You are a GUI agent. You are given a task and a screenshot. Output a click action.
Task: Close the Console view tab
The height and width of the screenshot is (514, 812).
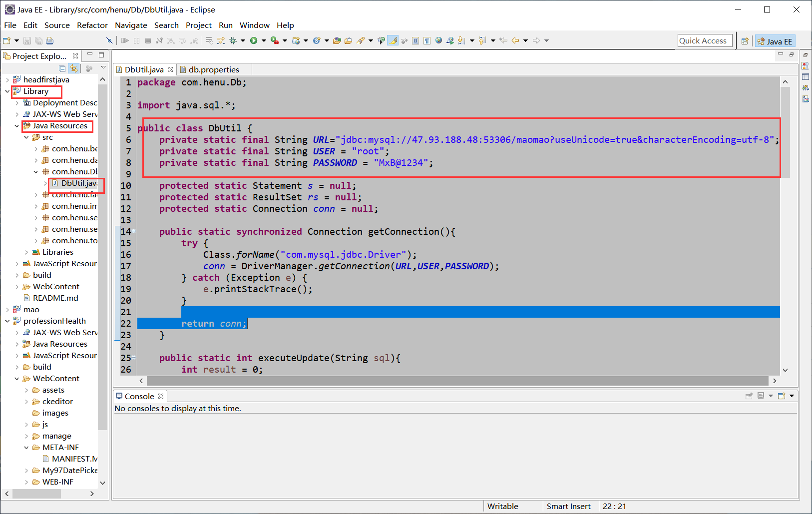[161, 396]
